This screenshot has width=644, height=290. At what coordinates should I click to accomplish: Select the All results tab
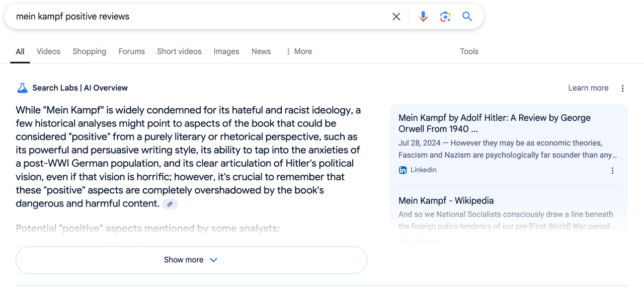(x=20, y=51)
